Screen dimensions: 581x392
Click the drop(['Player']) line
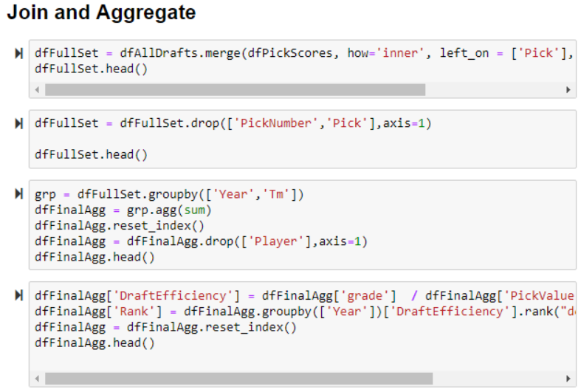point(201,242)
